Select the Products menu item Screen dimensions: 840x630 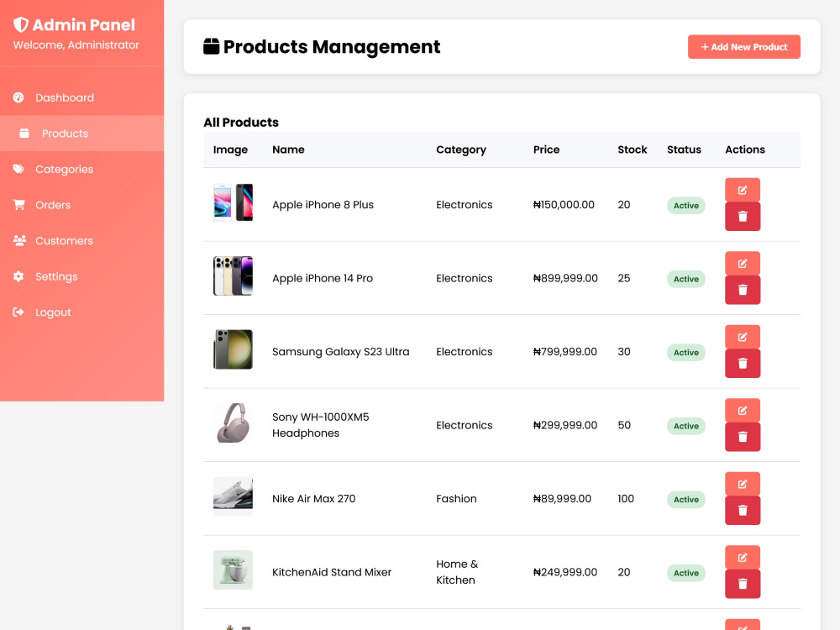[82, 134]
